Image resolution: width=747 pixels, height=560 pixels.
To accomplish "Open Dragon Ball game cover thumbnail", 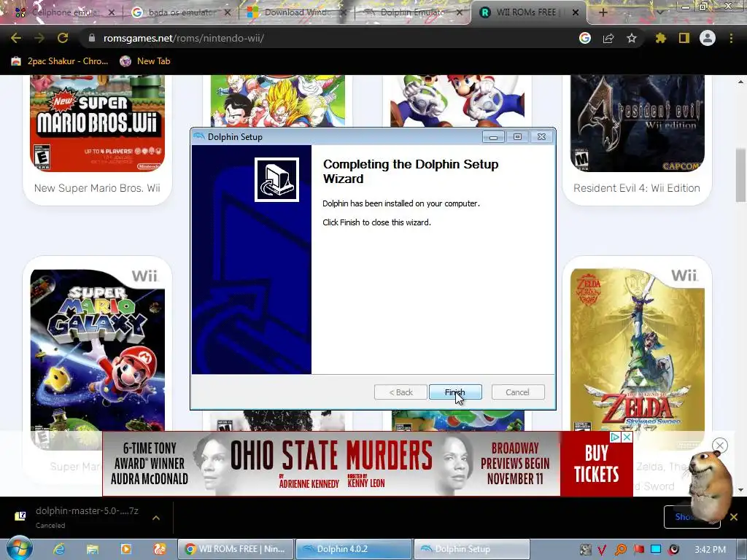I will (x=278, y=101).
